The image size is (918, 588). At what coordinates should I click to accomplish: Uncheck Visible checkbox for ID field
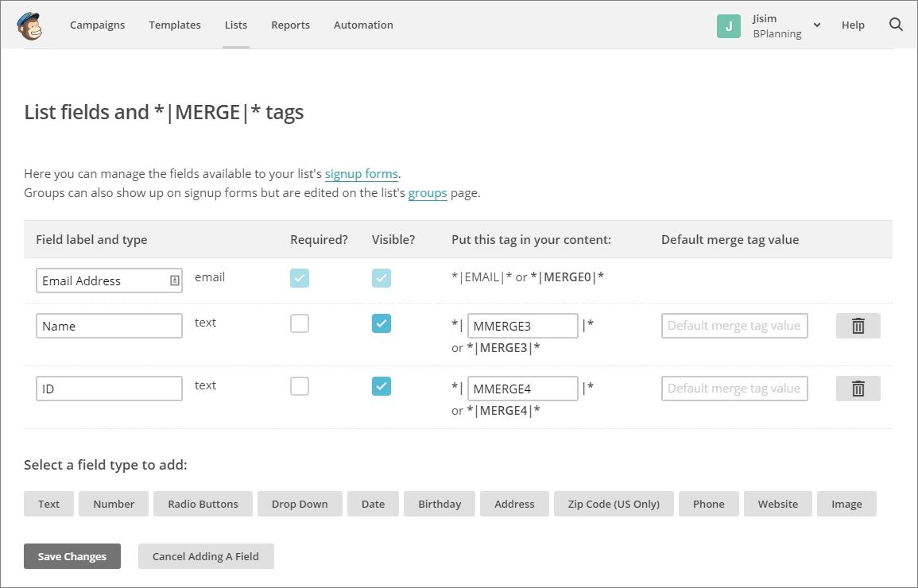pos(382,386)
